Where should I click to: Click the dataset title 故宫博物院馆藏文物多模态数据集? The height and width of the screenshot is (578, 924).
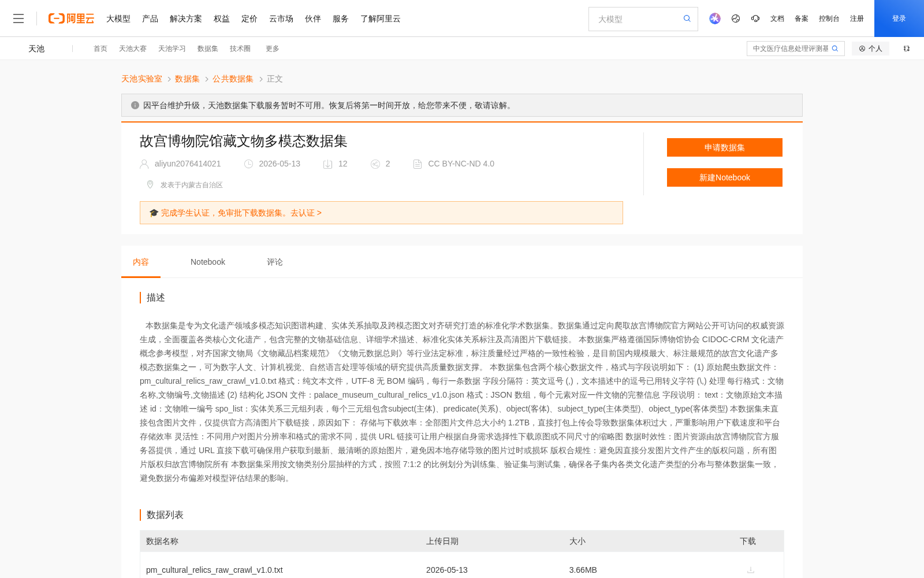coord(244,141)
